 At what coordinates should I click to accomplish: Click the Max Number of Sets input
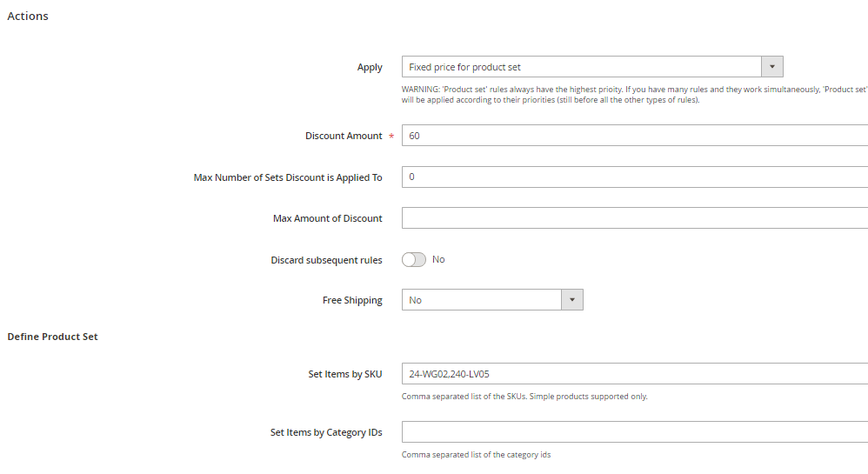pos(635,177)
